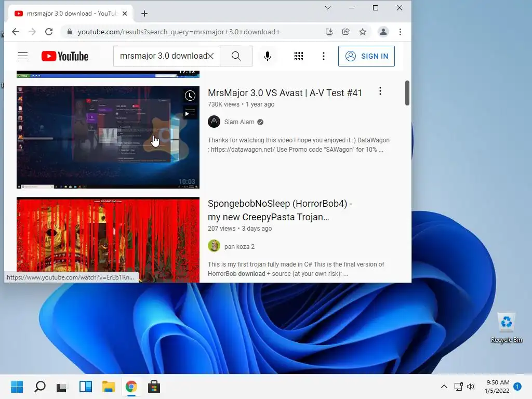Select the Recycle Bin desktop icon
This screenshot has width=532, height=399.
point(506,328)
